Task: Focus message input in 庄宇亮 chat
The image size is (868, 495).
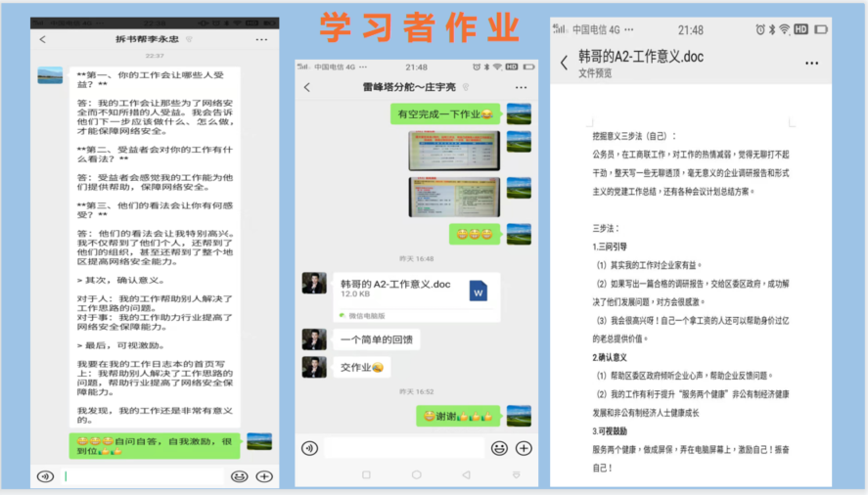Action: 404,448
